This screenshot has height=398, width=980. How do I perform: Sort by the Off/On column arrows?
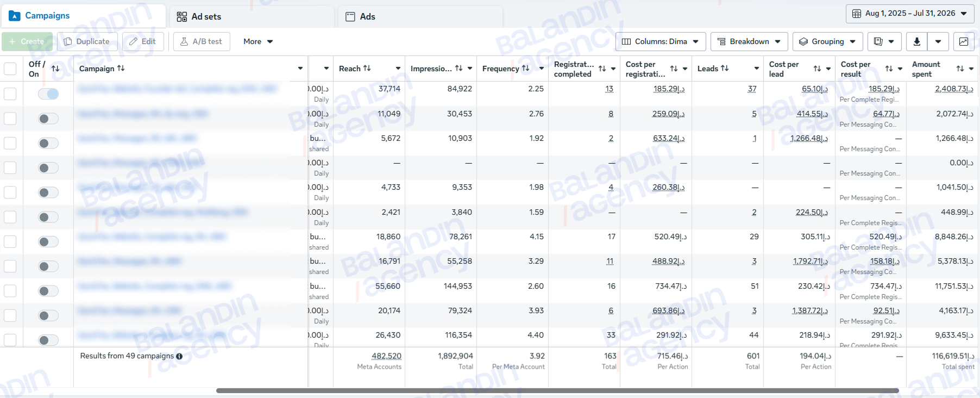point(55,69)
